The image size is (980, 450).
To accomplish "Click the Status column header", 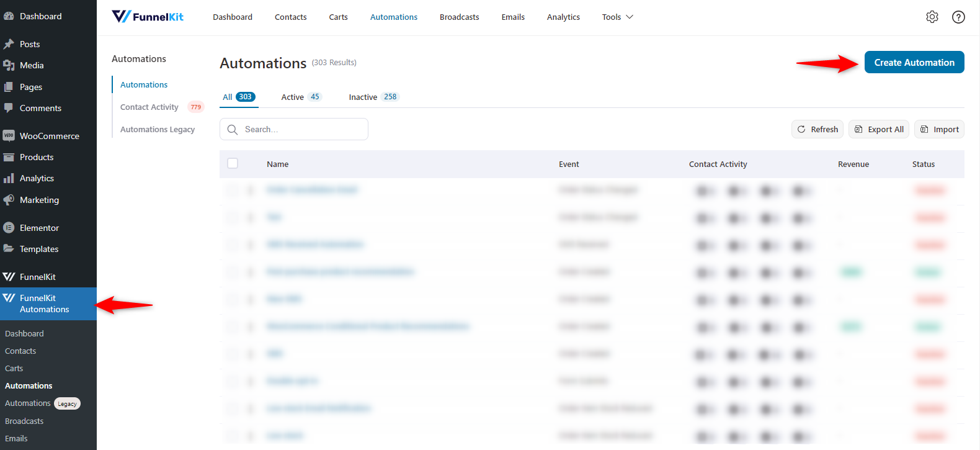I will [x=924, y=164].
